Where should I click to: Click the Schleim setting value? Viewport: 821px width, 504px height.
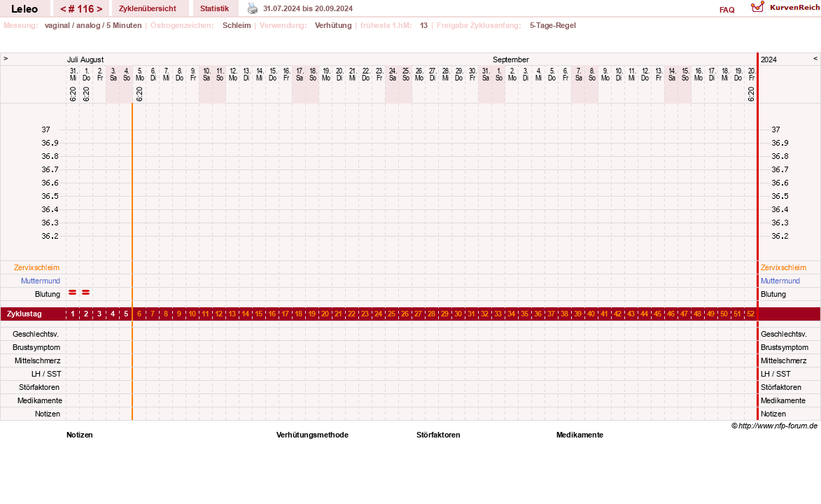pyautogui.click(x=237, y=25)
